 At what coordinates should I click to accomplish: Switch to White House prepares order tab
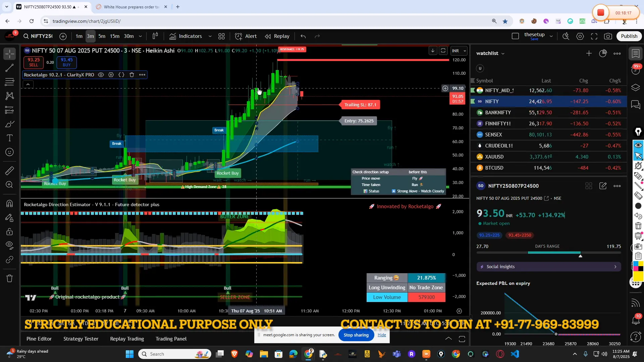click(131, 7)
